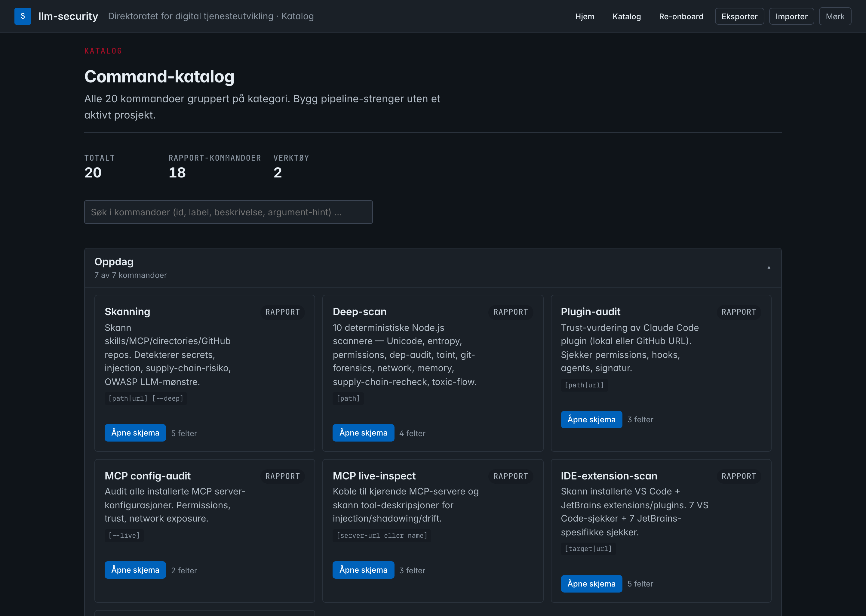The height and width of the screenshot is (616, 866).
Task: Click the [path] hint on Deep-scan
Action: [x=348, y=398]
